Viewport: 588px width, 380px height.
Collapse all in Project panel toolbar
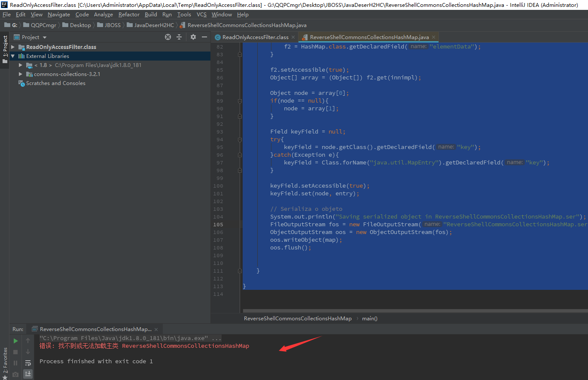(180, 37)
